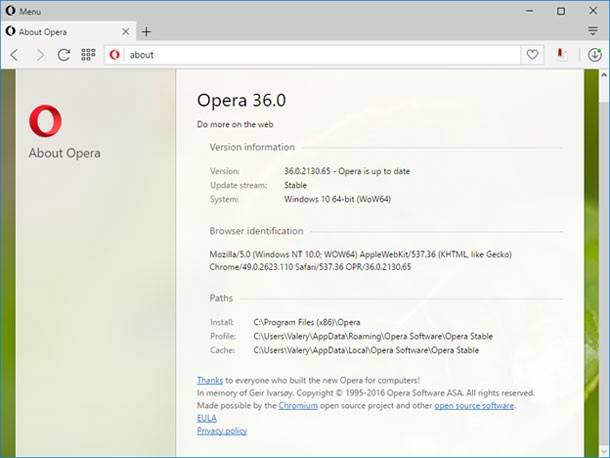Click install path C:\Program Files (x86)\Opera
610x458 pixels.
(307, 322)
